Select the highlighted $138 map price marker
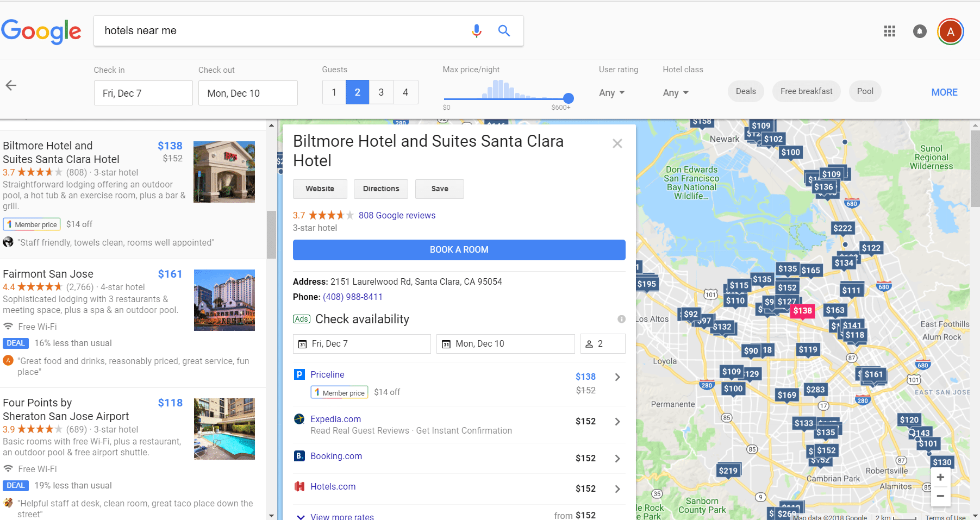 (803, 311)
